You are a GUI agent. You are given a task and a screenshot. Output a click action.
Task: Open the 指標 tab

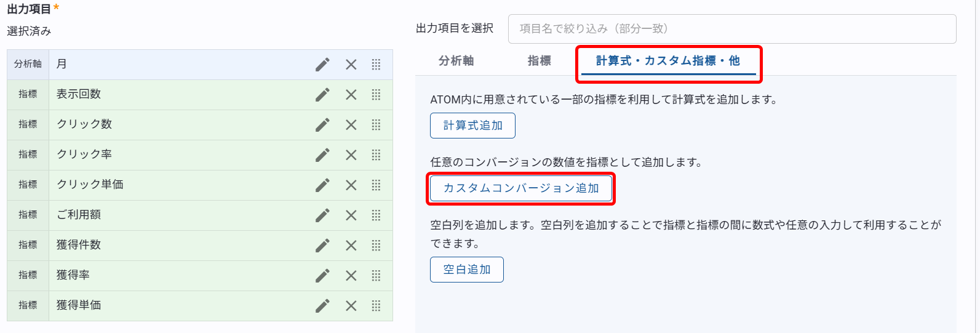click(539, 61)
